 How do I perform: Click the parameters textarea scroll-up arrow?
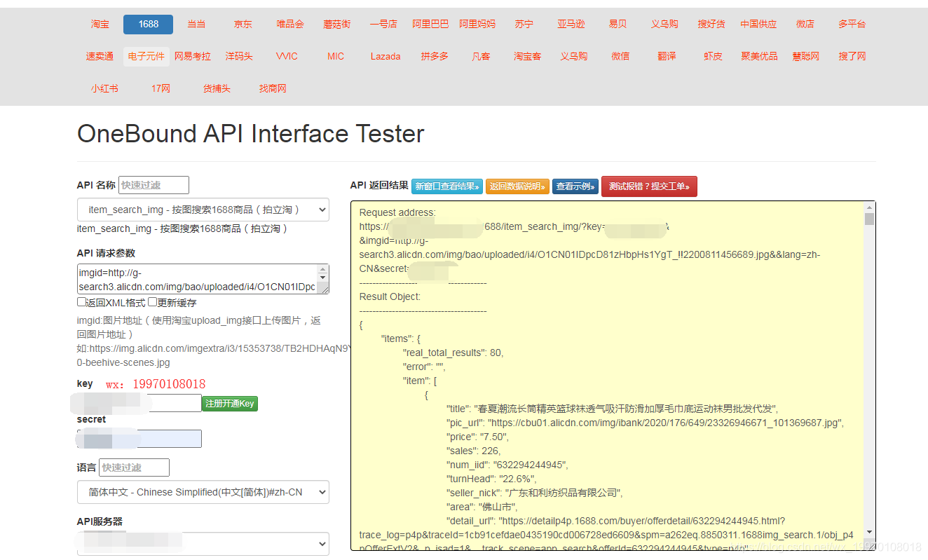[x=322, y=270]
